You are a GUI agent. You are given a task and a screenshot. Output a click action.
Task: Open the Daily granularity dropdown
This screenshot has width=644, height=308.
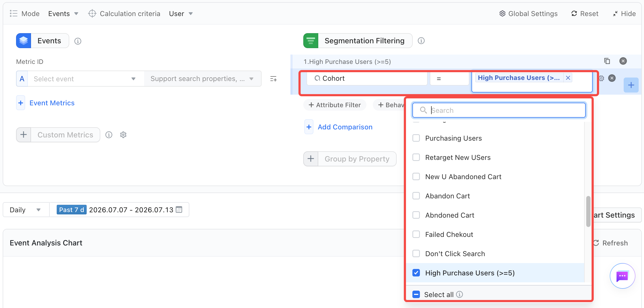pyautogui.click(x=26, y=210)
